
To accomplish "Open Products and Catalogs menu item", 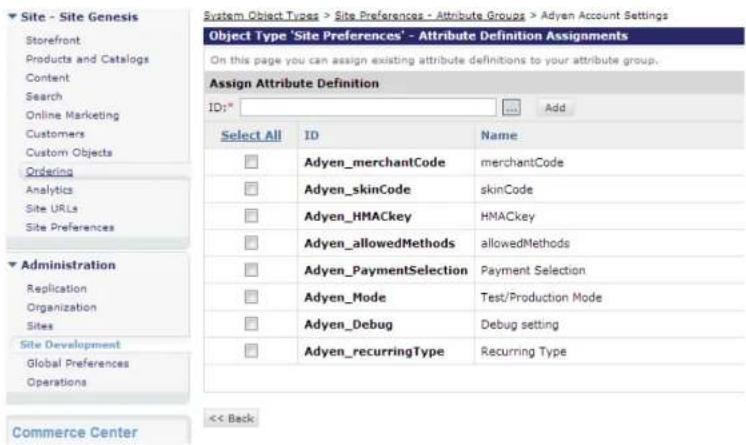I will tap(88, 59).
